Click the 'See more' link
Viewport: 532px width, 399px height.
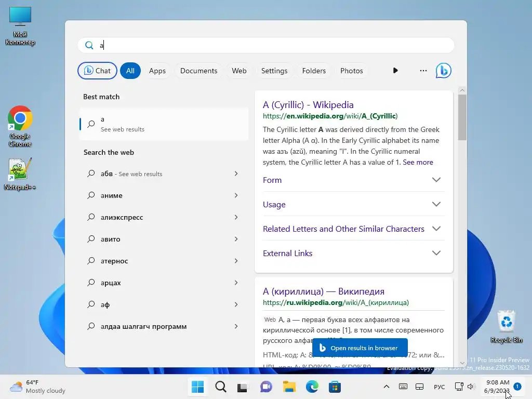coord(418,162)
